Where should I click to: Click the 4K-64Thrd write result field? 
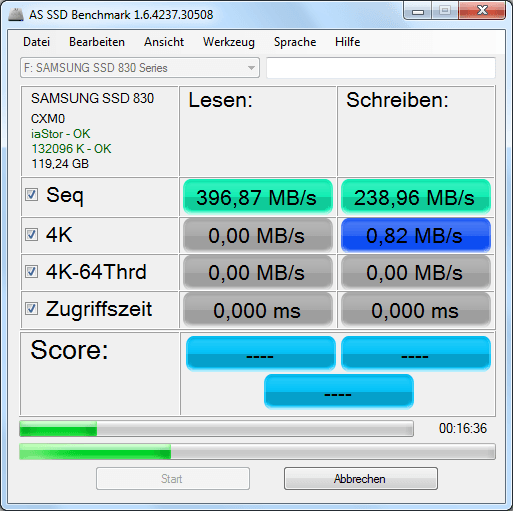coord(416,272)
